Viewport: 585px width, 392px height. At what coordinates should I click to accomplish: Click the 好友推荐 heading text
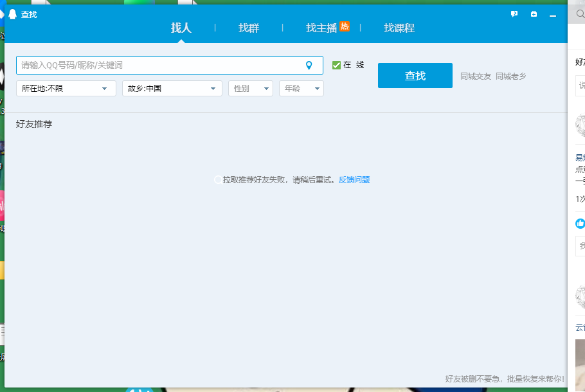(34, 124)
